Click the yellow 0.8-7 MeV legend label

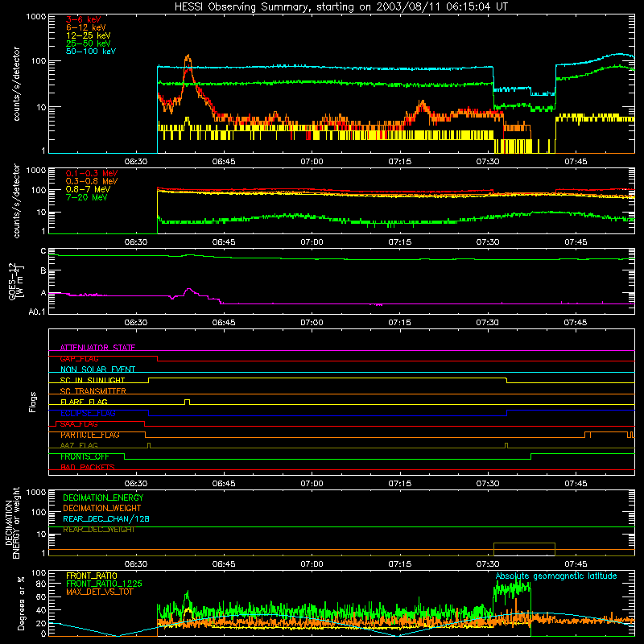(x=88, y=189)
